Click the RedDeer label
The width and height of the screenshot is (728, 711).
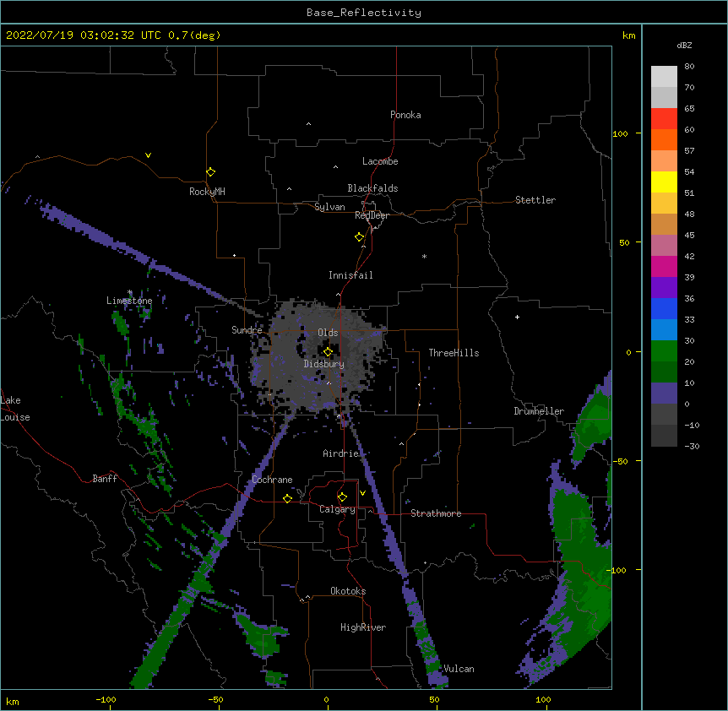(x=372, y=215)
